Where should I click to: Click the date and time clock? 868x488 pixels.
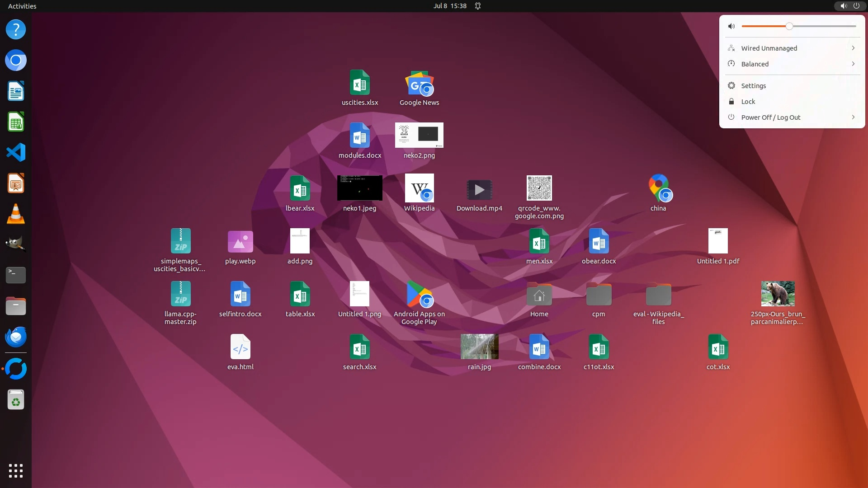[x=449, y=6]
